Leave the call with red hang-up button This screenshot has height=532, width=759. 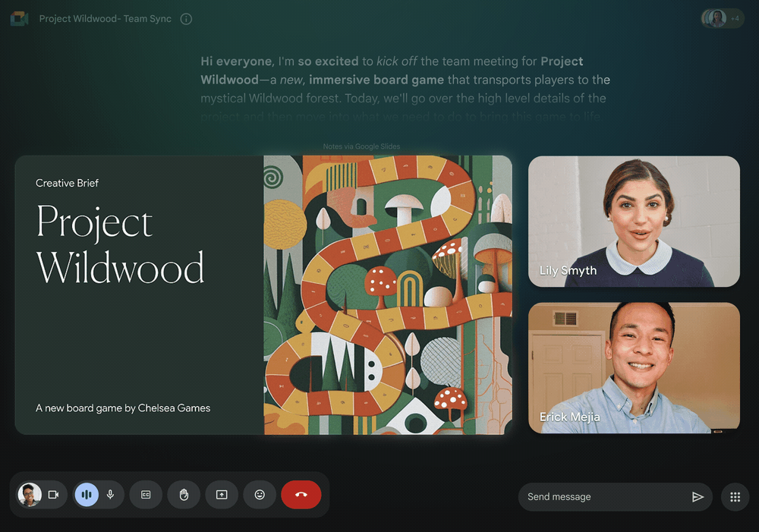point(301,495)
